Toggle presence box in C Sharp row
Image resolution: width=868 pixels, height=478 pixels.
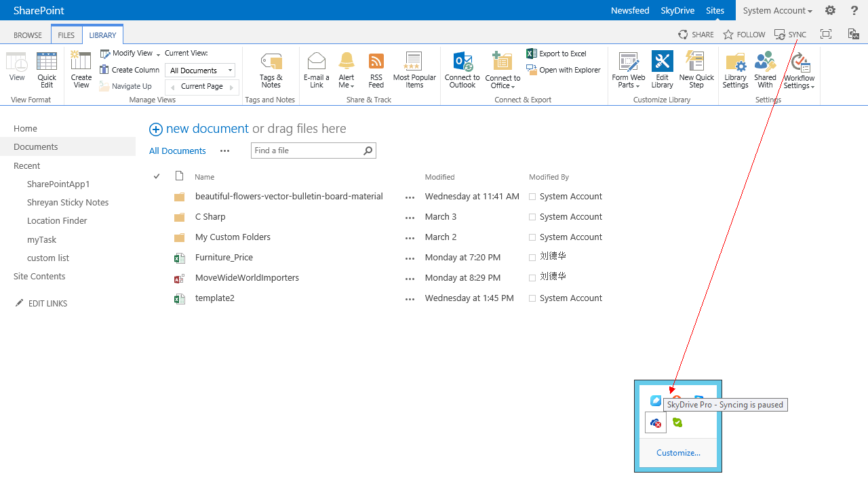click(x=532, y=217)
